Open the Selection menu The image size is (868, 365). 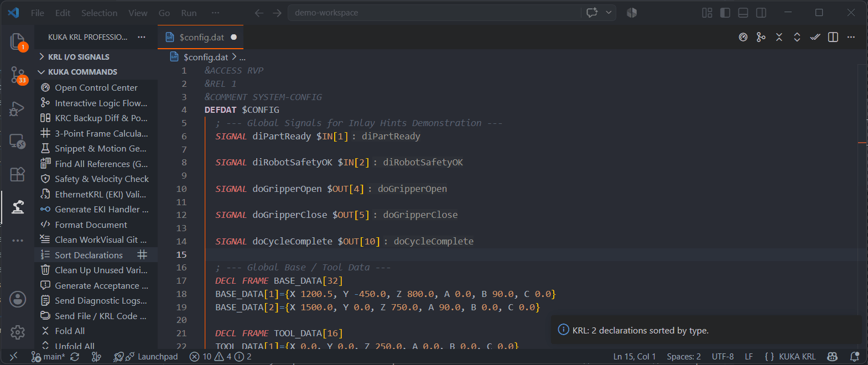point(99,13)
